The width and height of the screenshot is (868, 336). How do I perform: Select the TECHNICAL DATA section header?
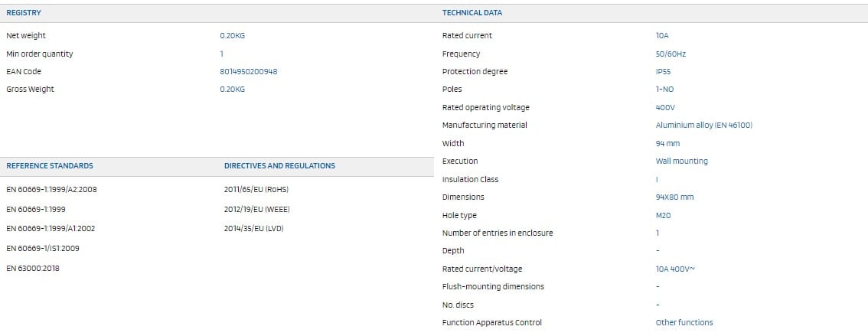coord(472,13)
